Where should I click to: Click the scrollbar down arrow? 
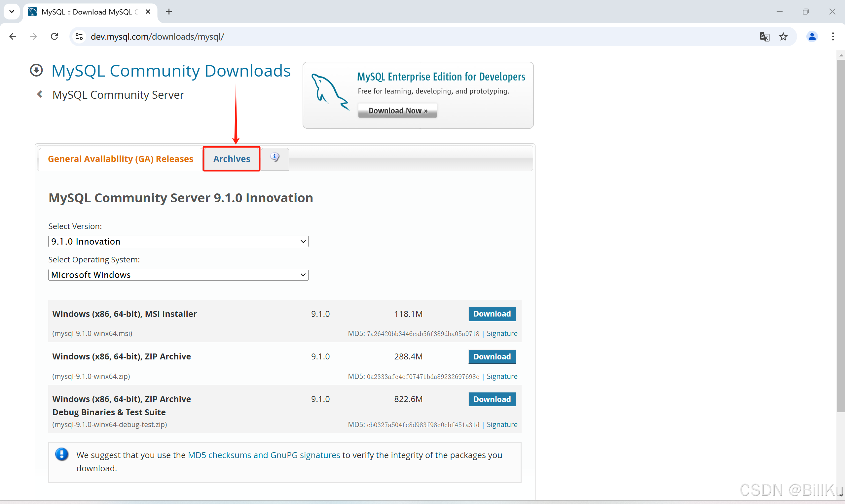point(841,495)
